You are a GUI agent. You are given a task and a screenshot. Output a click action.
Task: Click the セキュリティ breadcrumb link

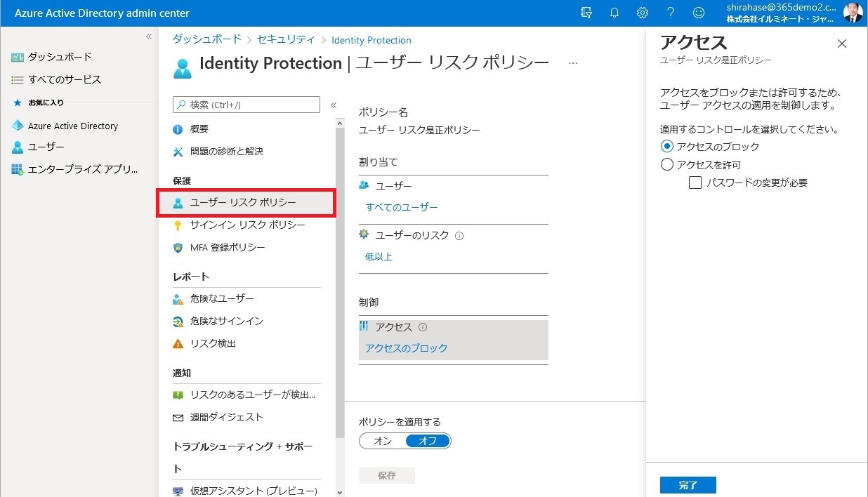(x=286, y=40)
